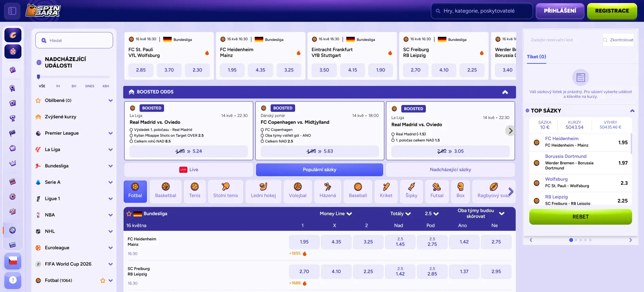644x292 pixels.
Task: Open the Tiket (0) tab
Action: 536,57
